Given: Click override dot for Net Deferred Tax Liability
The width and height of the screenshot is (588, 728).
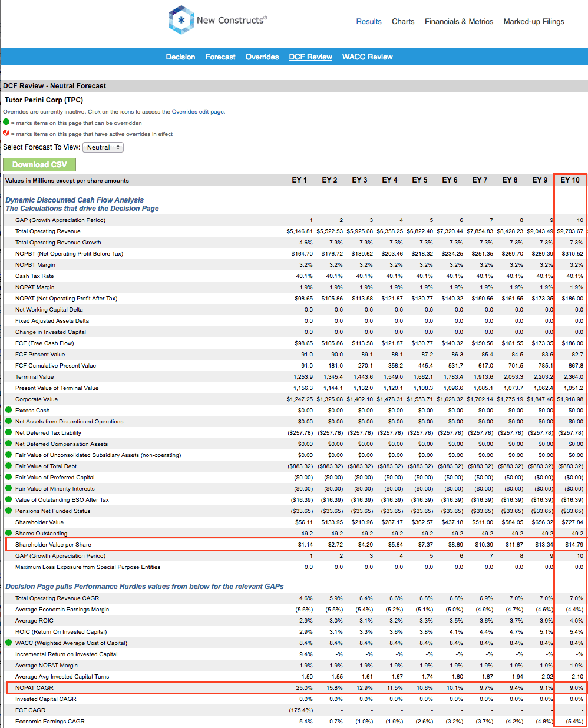Looking at the screenshot, I should coord(9,432).
